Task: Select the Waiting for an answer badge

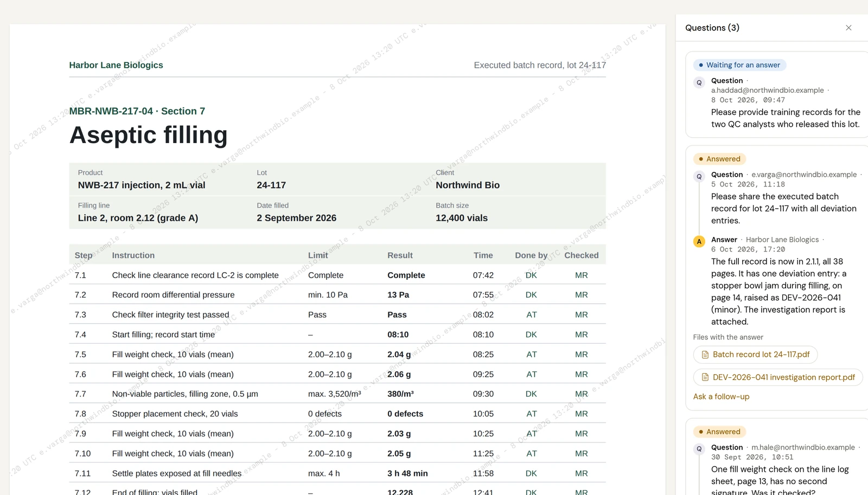Action: [x=739, y=65]
